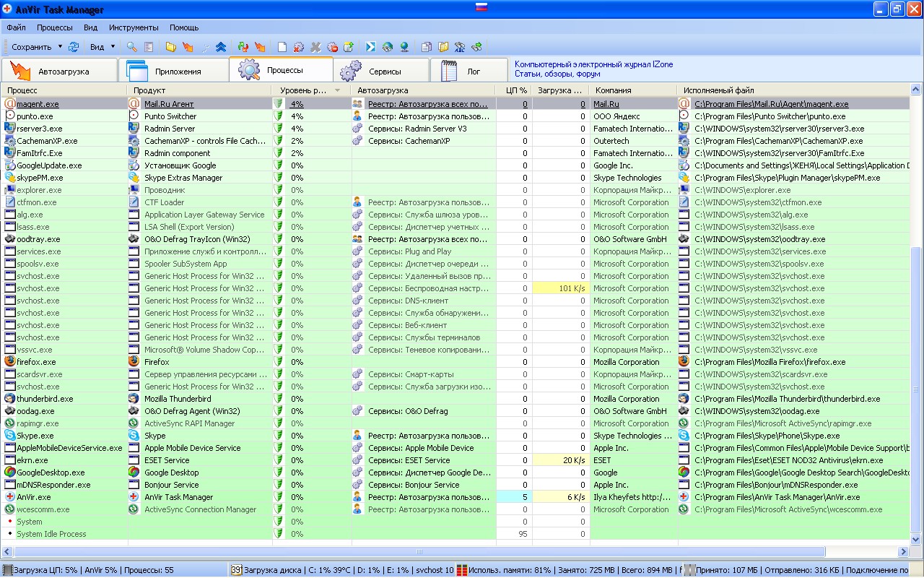Open the Компьютерный электронный журнал IZone link
The image size is (924, 578).
(x=593, y=64)
